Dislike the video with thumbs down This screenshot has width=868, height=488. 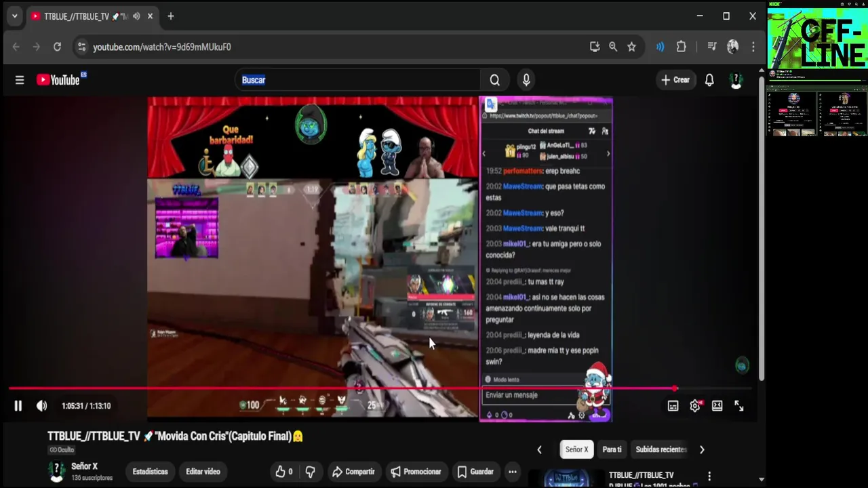pyautogui.click(x=311, y=472)
